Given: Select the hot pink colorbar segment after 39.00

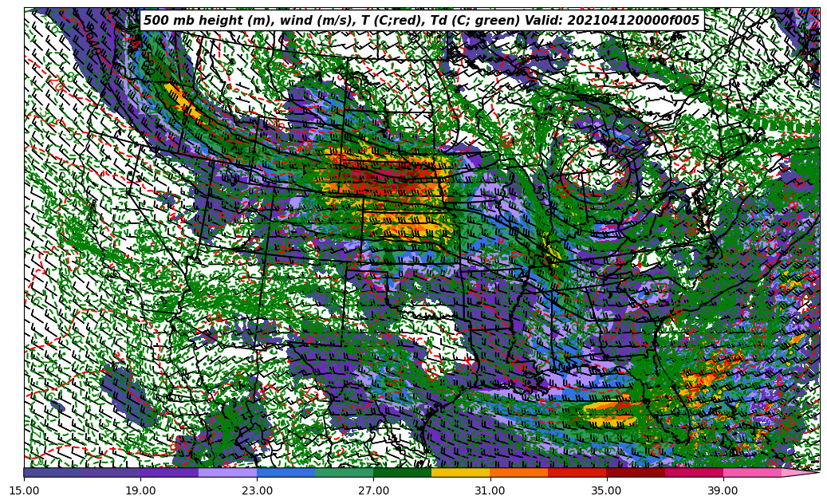Looking at the screenshot, I should click(752, 472).
